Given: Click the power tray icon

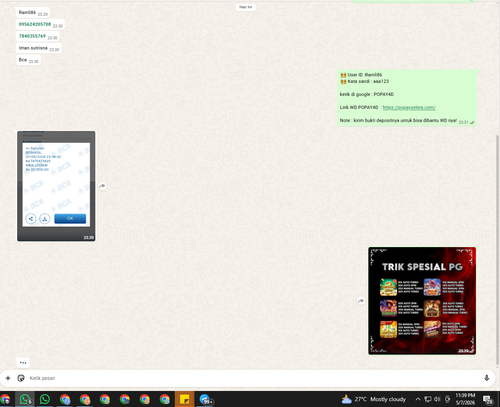Looking at the screenshot, I should coord(448,399).
